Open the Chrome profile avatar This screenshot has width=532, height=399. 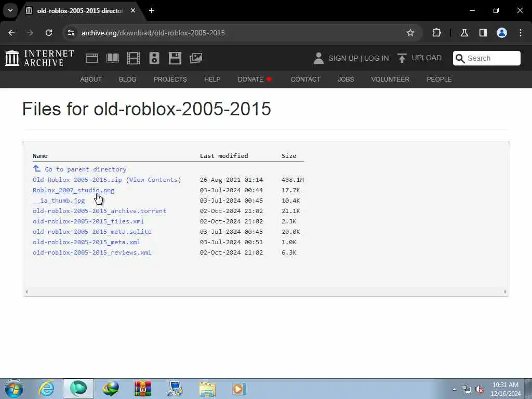502,33
